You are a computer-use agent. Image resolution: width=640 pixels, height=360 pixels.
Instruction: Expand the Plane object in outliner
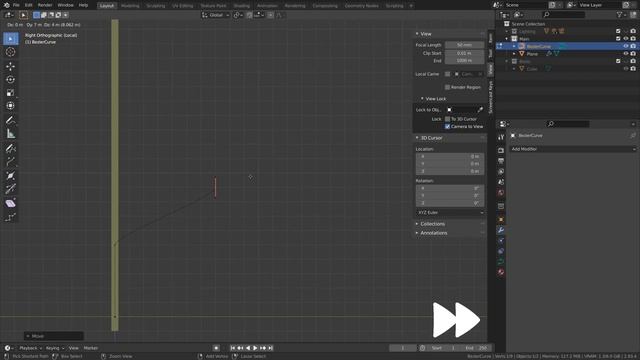(514, 54)
